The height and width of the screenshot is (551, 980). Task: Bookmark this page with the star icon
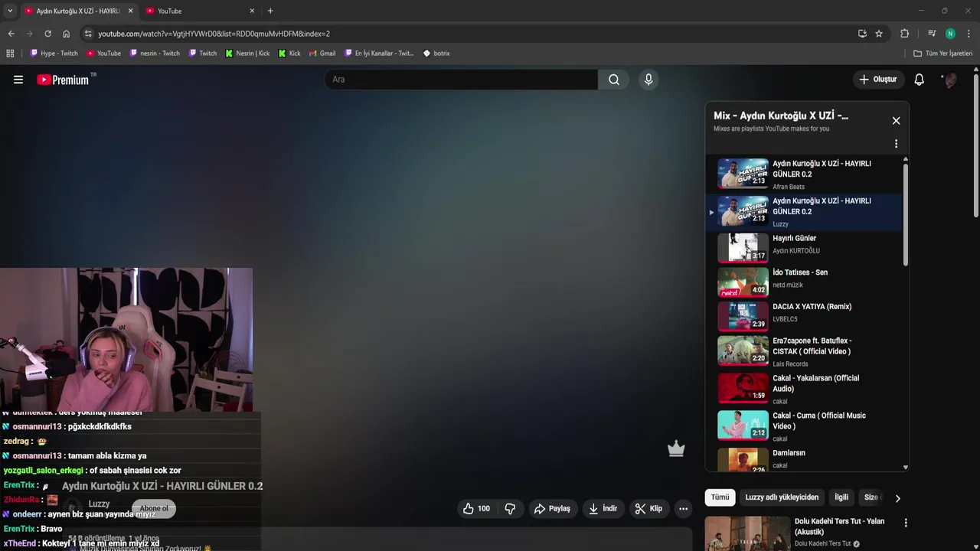(x=879, y=34)
